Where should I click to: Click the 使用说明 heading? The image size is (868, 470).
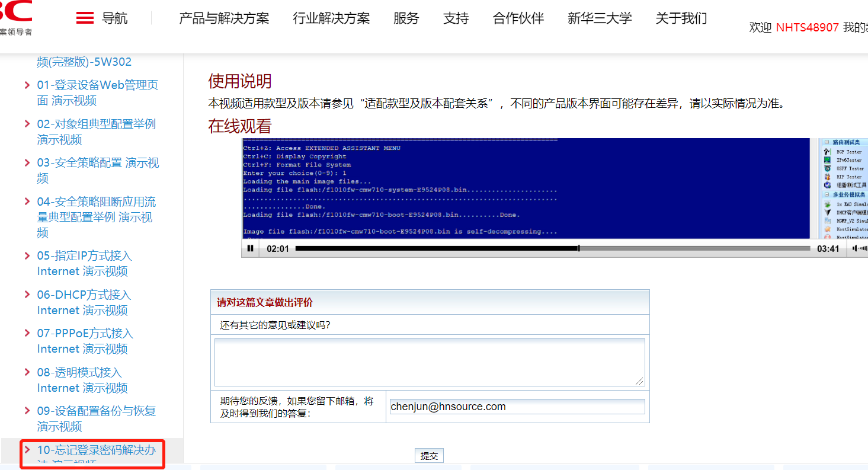click(x=240, y=81)
